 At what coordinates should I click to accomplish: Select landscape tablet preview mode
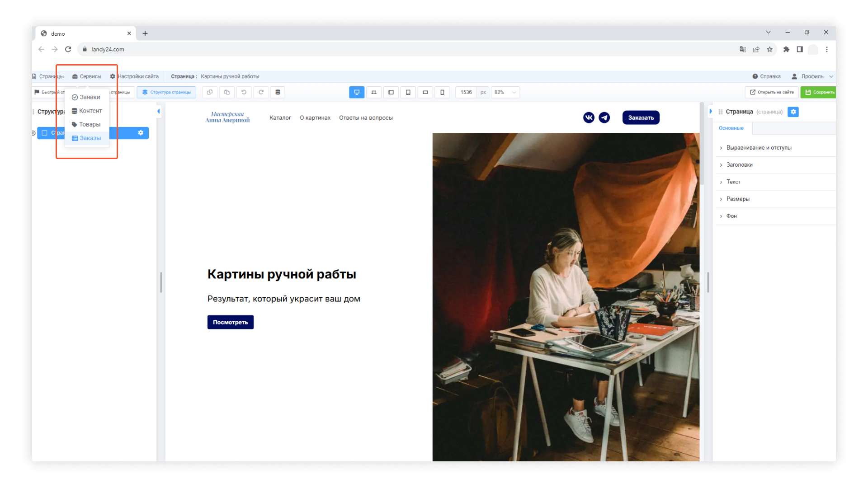click(391, 92)
